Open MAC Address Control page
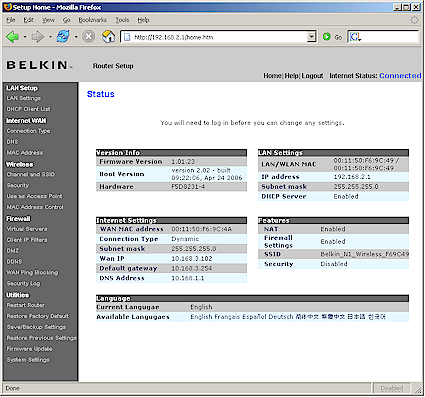Viewport: 425px width, 397px height. coord(35,207)
